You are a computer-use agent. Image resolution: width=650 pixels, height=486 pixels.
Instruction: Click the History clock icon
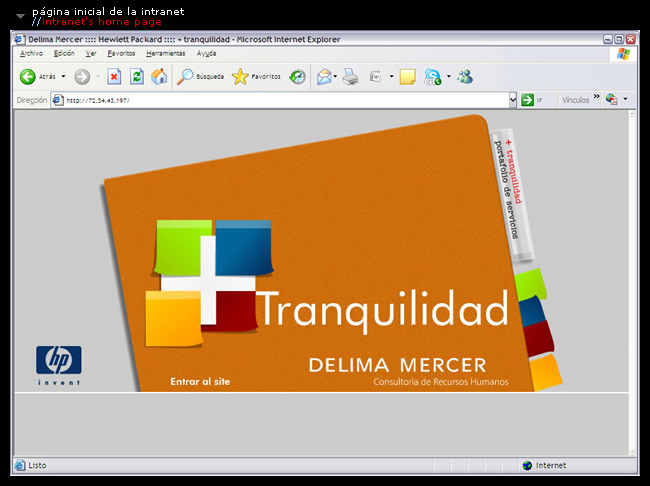298,76
